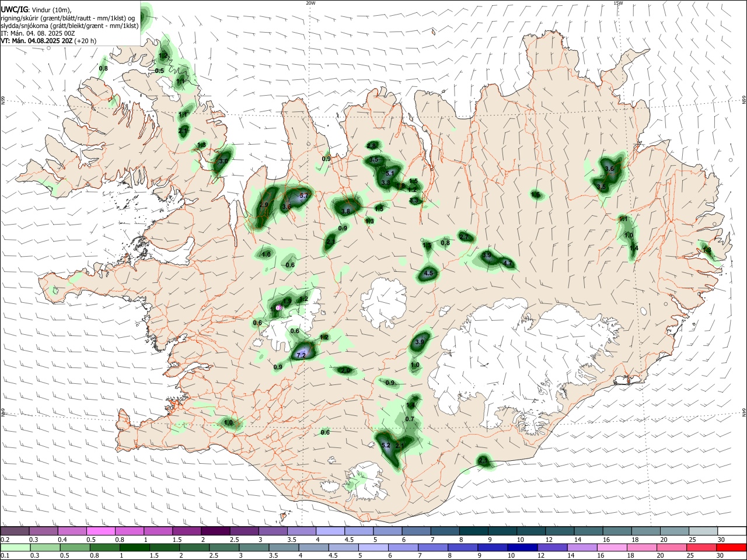Select the lower legend swatch between 2.5 and 3
The width and height of the screenshot is (747, 560).
[224, 548]
